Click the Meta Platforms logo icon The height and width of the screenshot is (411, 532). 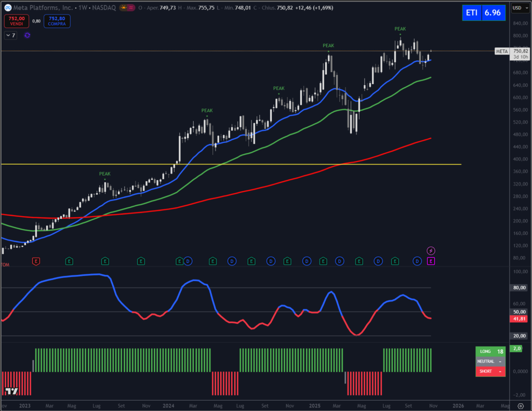(8, 8)
